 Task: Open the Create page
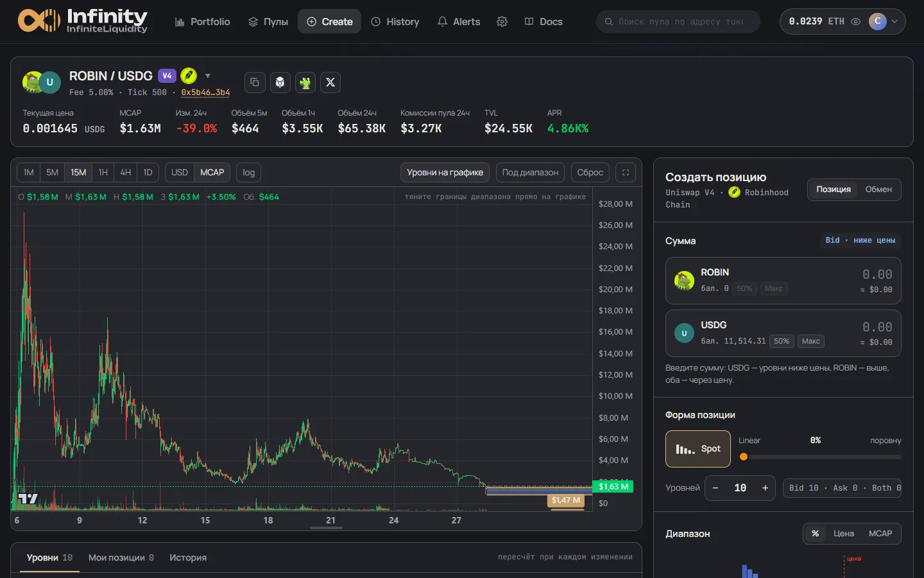click(x=330, y=22)
